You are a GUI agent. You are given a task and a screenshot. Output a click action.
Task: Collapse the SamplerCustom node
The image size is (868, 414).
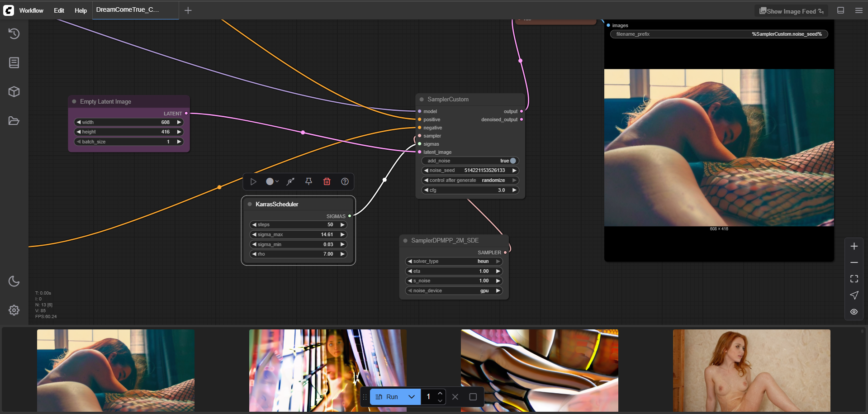coord(422,99)
